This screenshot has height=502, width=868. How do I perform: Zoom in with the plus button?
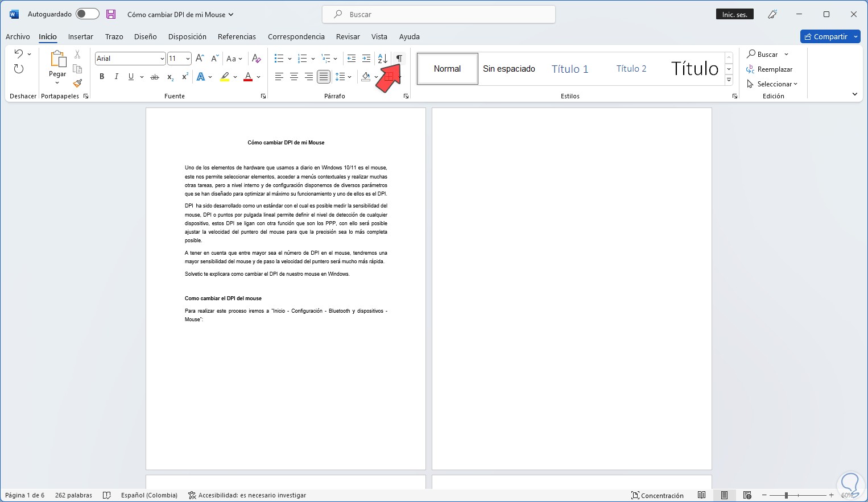click(832, 495)
